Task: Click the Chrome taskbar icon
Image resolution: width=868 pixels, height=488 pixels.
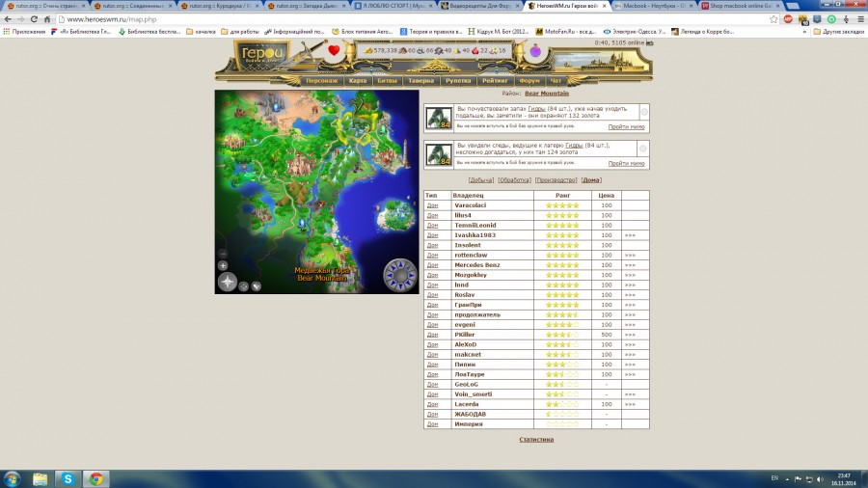Action: [95, 478]
